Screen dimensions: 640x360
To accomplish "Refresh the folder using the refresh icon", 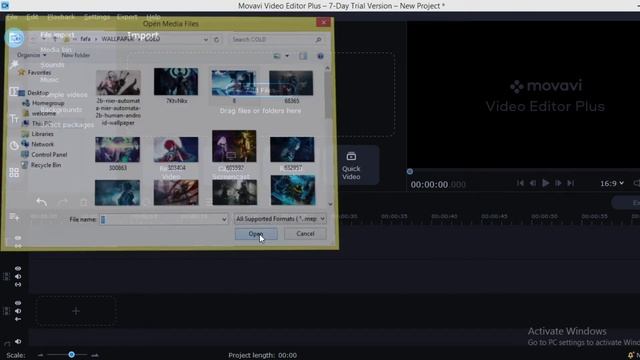I will [x=217, y=40].
